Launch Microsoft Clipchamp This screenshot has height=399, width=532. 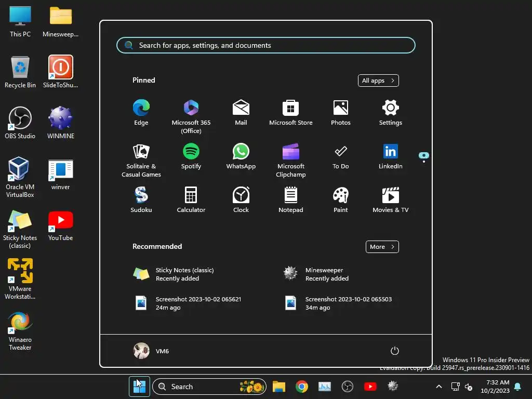click(x=291, y=160)
